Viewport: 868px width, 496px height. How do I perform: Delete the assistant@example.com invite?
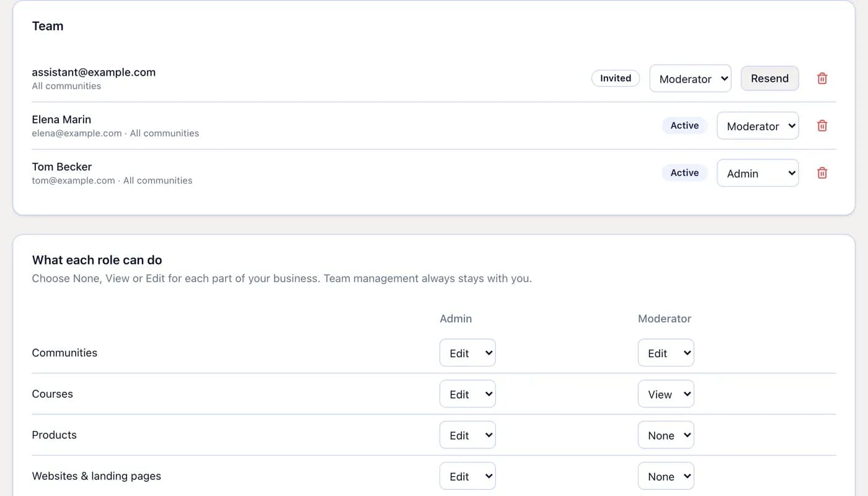point(822,79)
